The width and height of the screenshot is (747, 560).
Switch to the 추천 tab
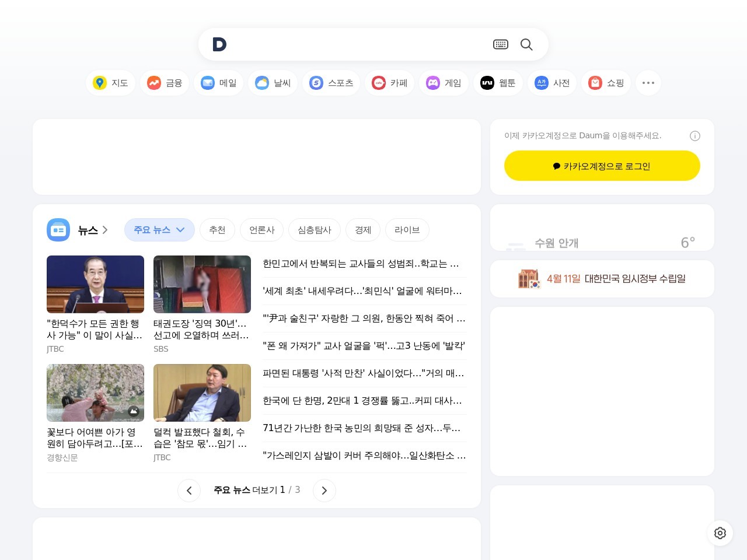pyautogui.click(x=217, y=230)
